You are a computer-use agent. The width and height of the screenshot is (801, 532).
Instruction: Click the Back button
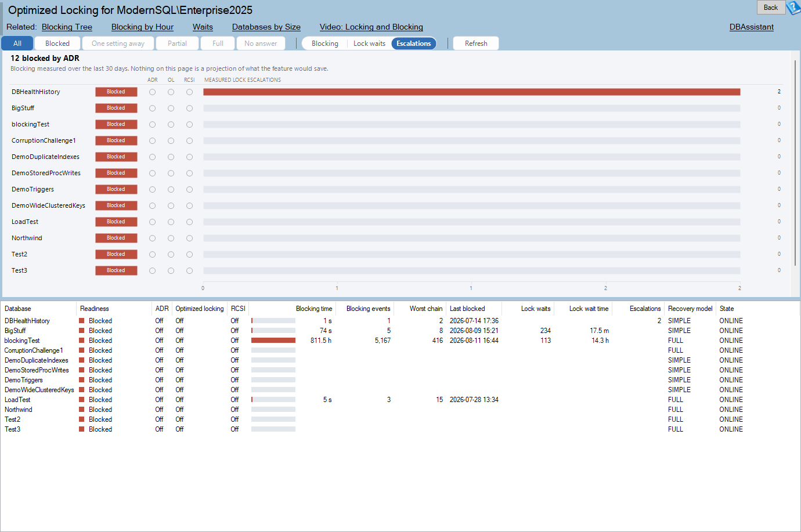tap(771, 8)
